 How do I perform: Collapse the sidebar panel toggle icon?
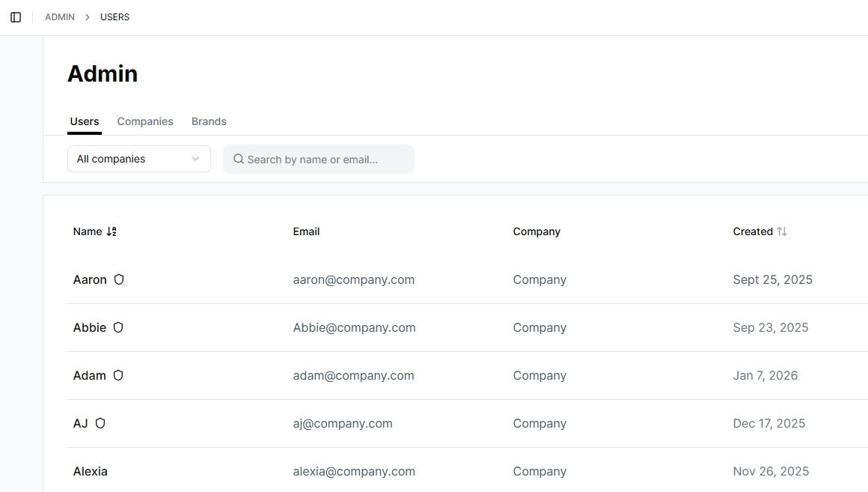pos(16,16)
